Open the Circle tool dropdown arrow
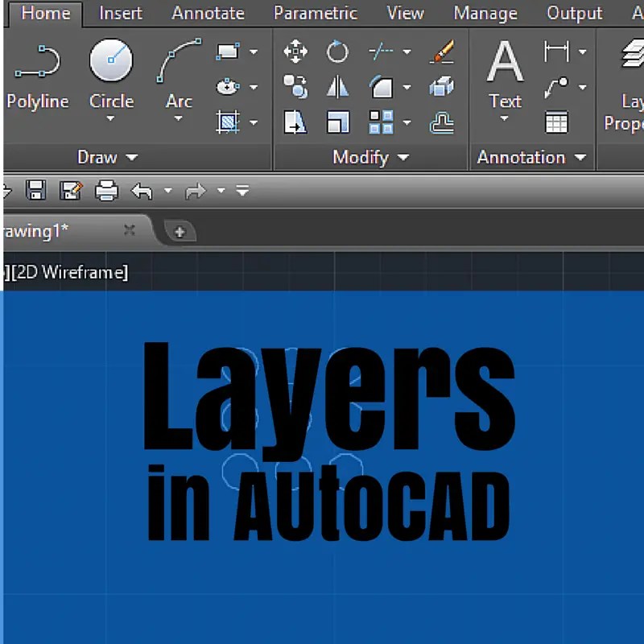This screenshot has width=644, height=644. coord(110,118)
